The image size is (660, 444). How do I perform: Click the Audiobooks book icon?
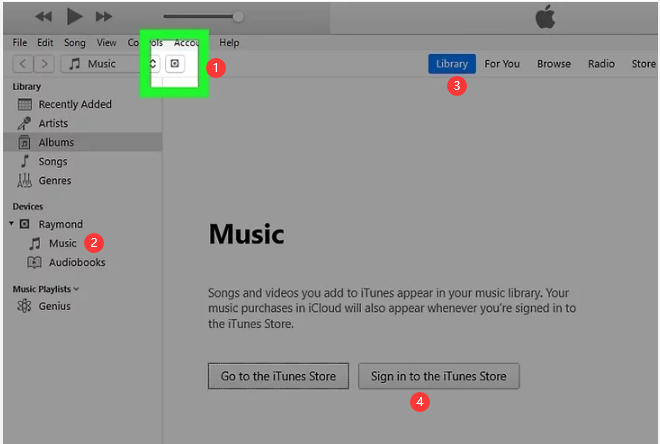click(x=34, y=262)
